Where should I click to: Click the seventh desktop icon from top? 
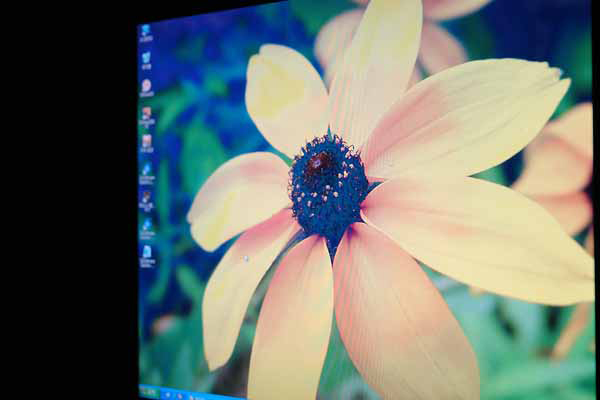(147, 198)
